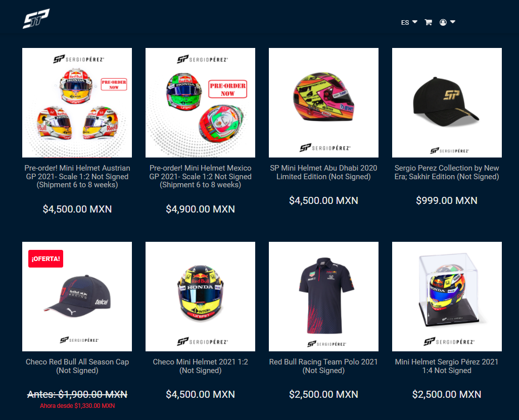Image resolution: width=519 pixels, height=420 pixels.
Task: Open the shopping cart icon
Action: pyautogui.click(x=429, y=23)
